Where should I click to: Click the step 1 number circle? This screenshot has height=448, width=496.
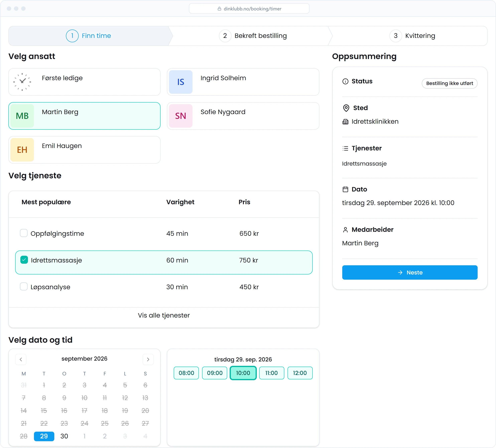72,36
